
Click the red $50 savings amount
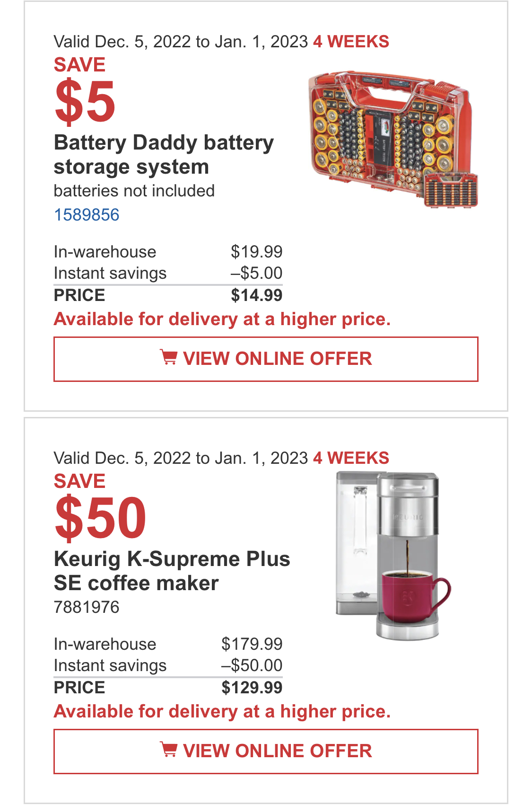coord(100,518)
